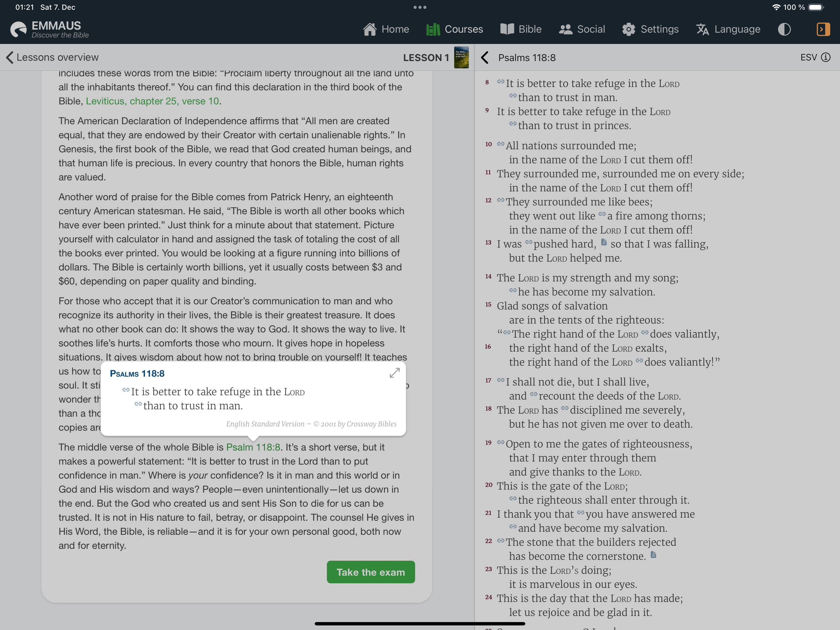This screenshot has width=840, height=630.
Task: Open cross-reference before 'The right hand of the Lord'
Action: (x=507, y=332)
